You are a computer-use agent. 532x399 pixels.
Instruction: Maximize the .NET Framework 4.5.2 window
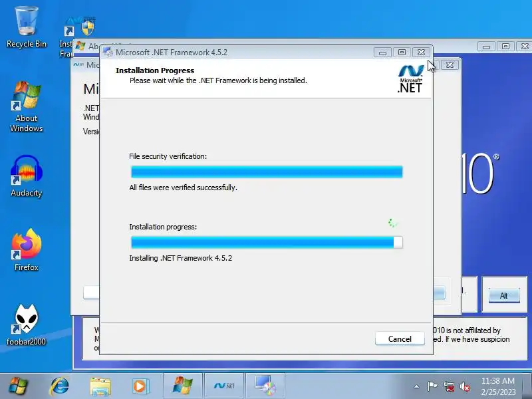(x=402, y=53)
